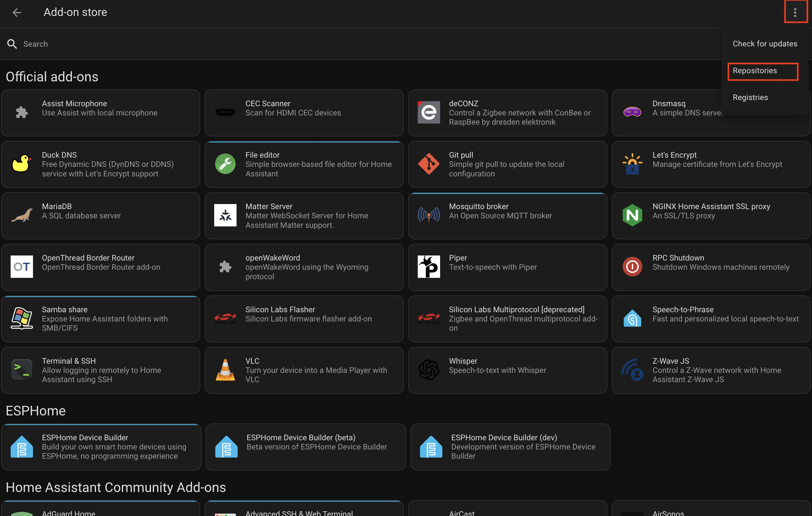The image size is (812, 516).
Task: Focus the Search add-ons field
Action: [361, 44]
